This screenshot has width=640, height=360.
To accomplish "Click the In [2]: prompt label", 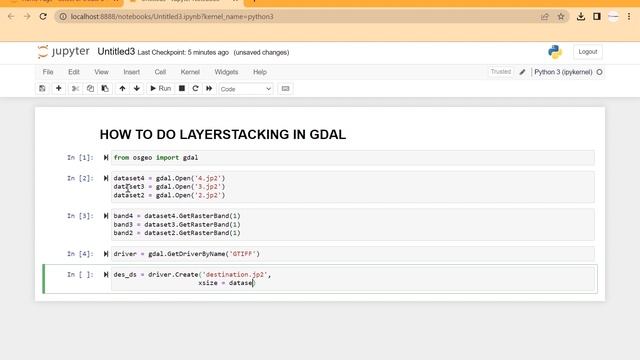I will click(x=80, y=178).
